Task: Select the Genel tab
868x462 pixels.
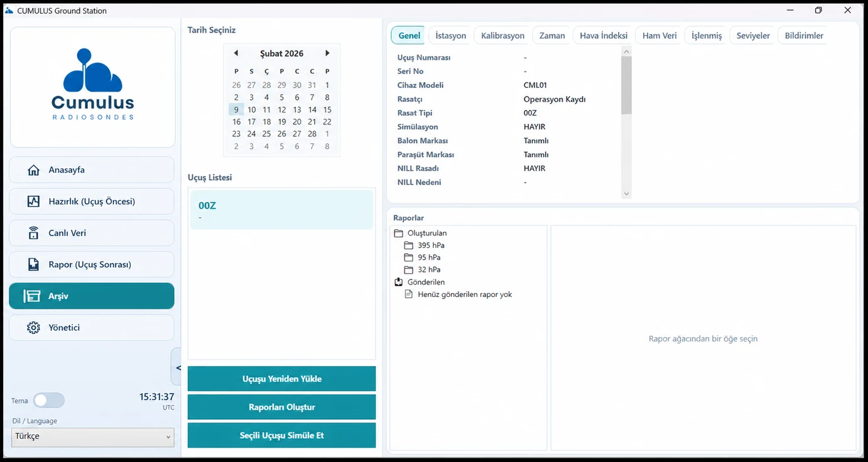Action: click(409, 36)
